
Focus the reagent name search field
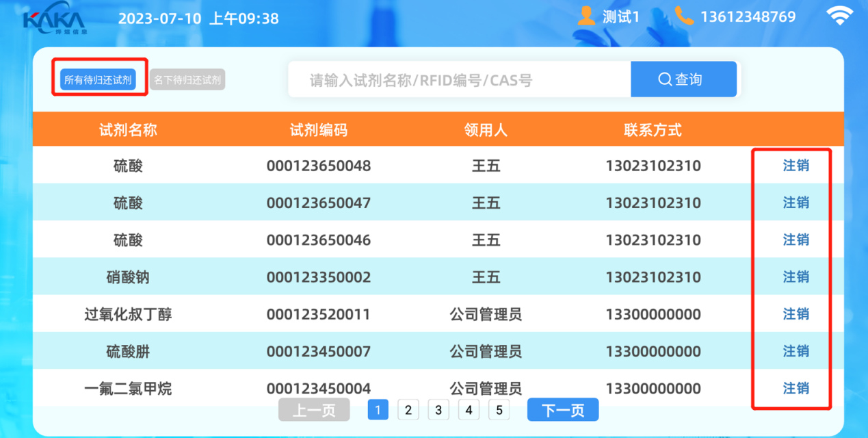coord(458,80)
